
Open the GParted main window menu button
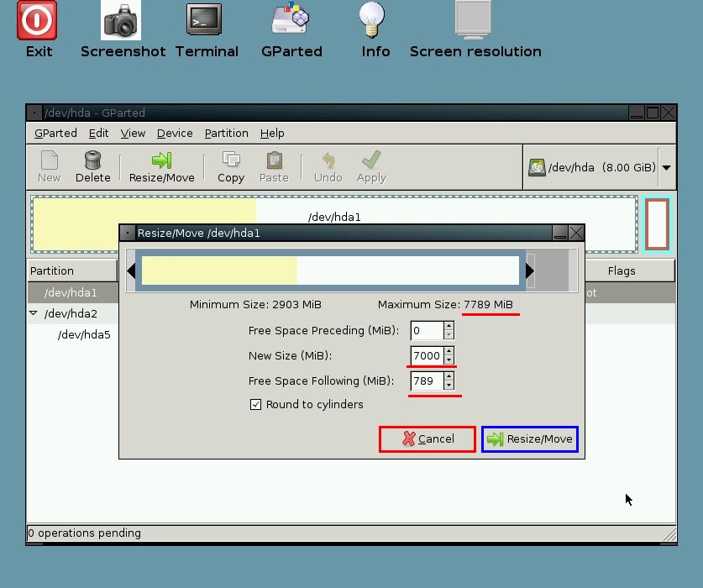tap(34, 113)
